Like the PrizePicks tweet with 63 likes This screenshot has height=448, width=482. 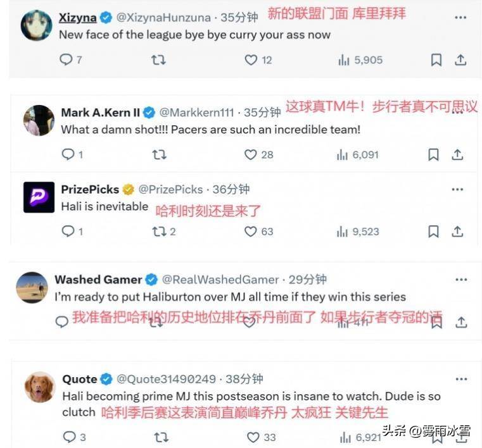point(251,231)
